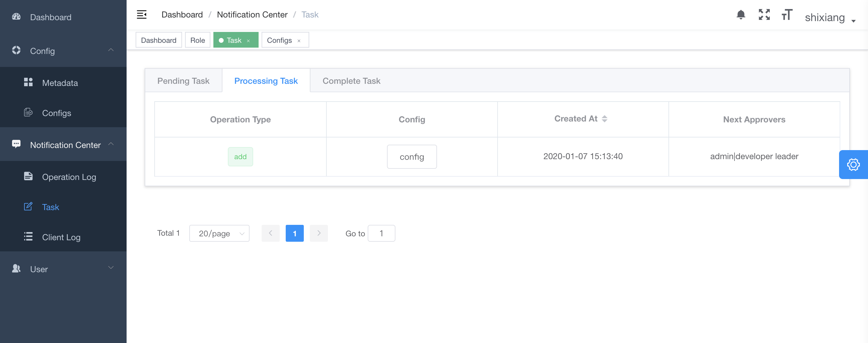This screenshot has width=868, height=343.
Task: Click the config button in table
Action: pos(412,157)
